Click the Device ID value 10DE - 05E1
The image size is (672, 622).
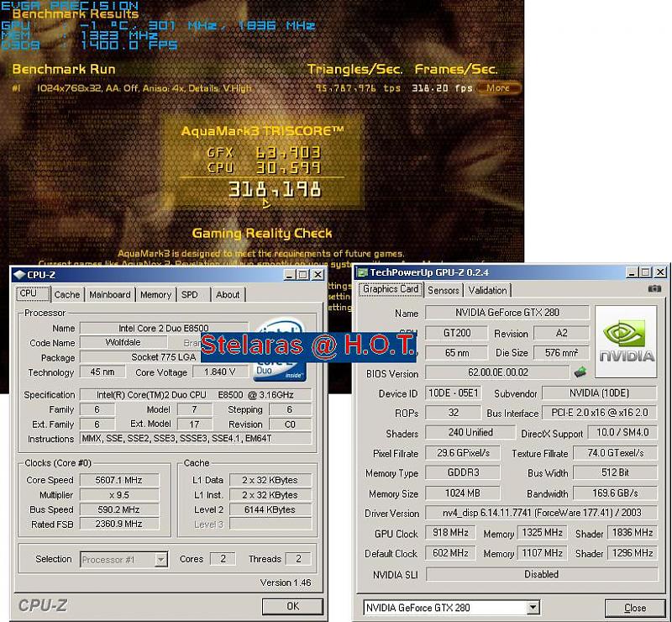[x=453, y=393]
